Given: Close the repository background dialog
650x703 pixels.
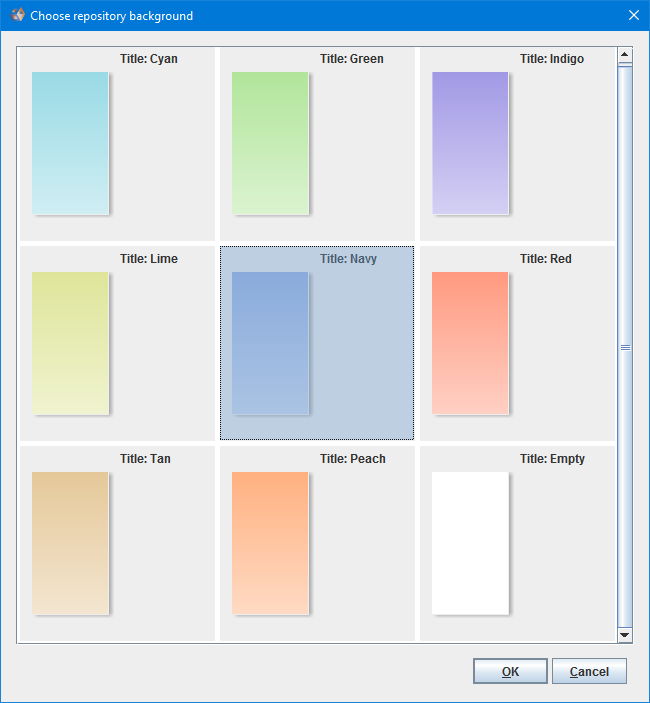Looking at the screenshot, I should [x=633, y=15].
